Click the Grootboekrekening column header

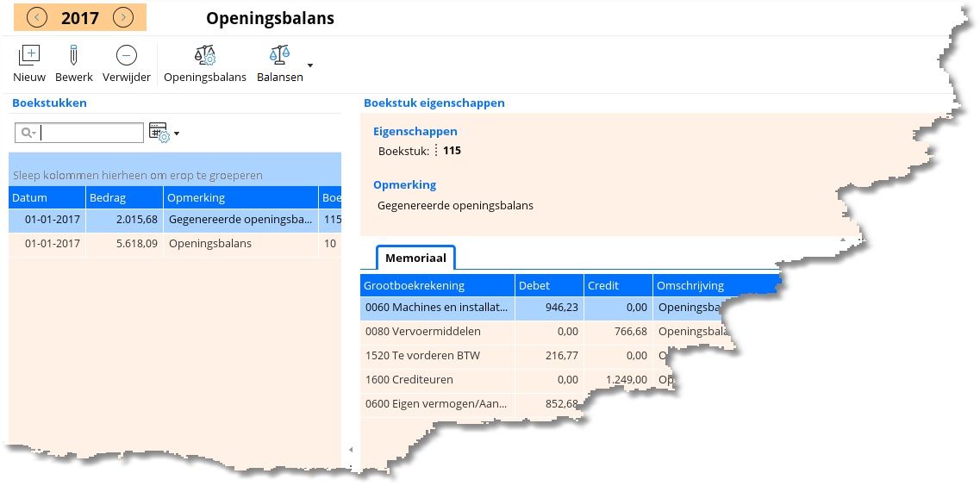click(436, 285)
